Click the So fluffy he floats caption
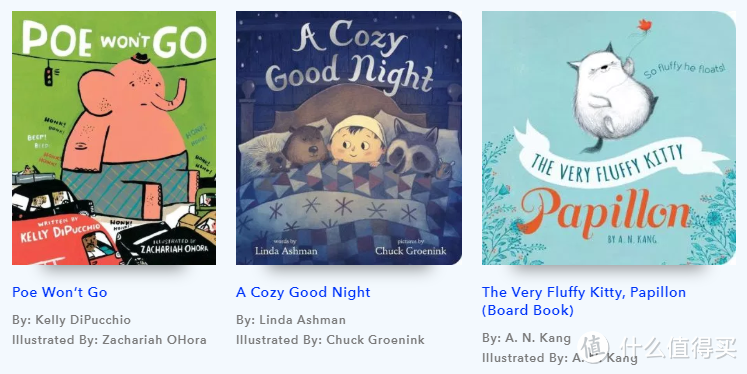747x374 pixels. (684, 70)
